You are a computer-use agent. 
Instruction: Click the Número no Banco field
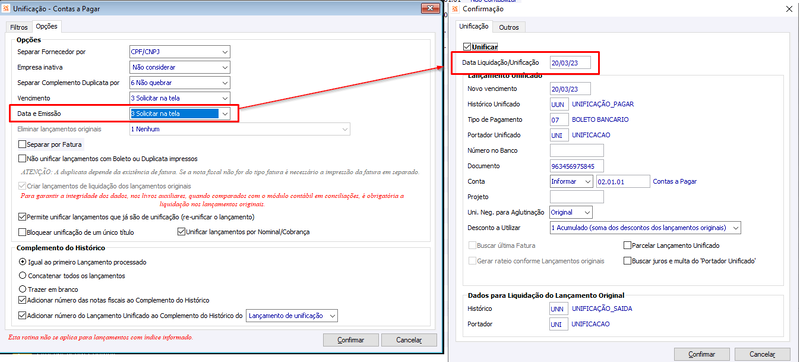click(x=577, y=151)
